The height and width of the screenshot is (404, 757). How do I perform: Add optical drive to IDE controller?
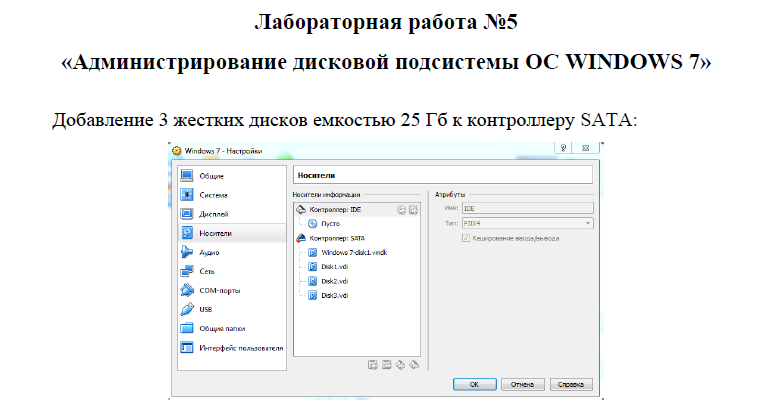click(401, 209)
